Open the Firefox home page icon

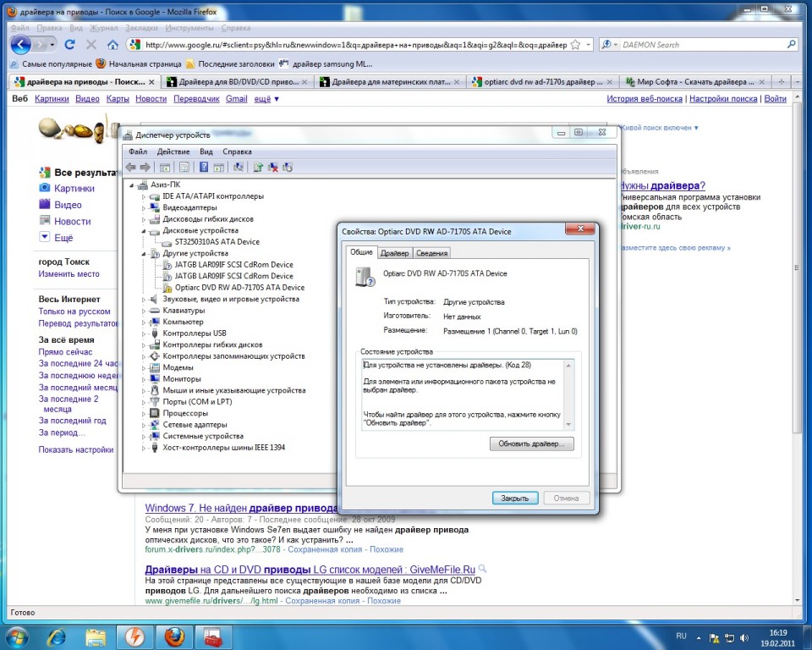(112, 45)
